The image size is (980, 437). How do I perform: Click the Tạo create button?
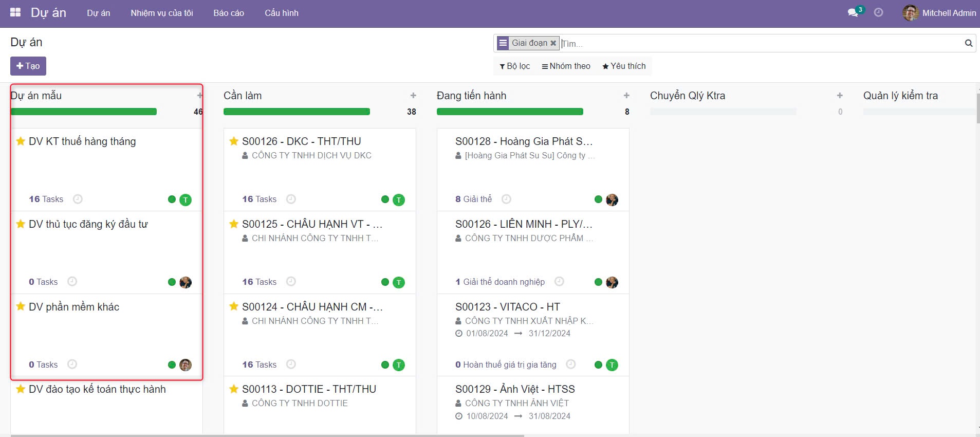pyautogui.click(x=28, y=66)
